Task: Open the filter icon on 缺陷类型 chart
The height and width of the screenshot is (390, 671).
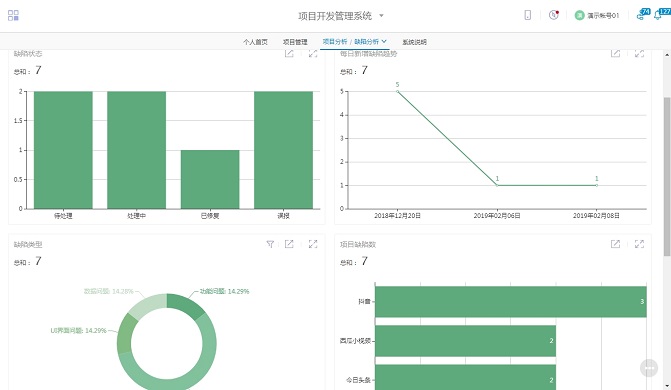Action: click(x=270, y=244)
